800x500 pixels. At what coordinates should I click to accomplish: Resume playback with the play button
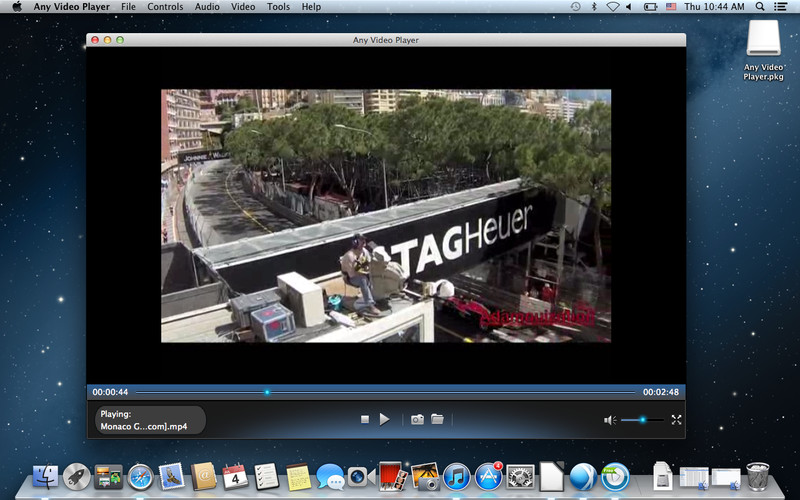384,419
